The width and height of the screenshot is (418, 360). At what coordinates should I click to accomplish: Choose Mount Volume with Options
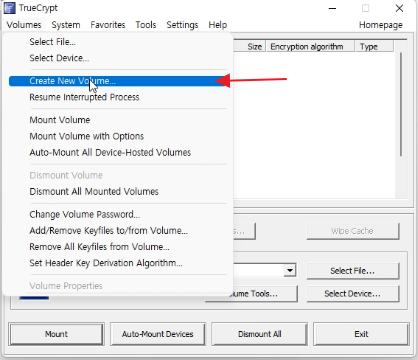click(x=87, y=136)
